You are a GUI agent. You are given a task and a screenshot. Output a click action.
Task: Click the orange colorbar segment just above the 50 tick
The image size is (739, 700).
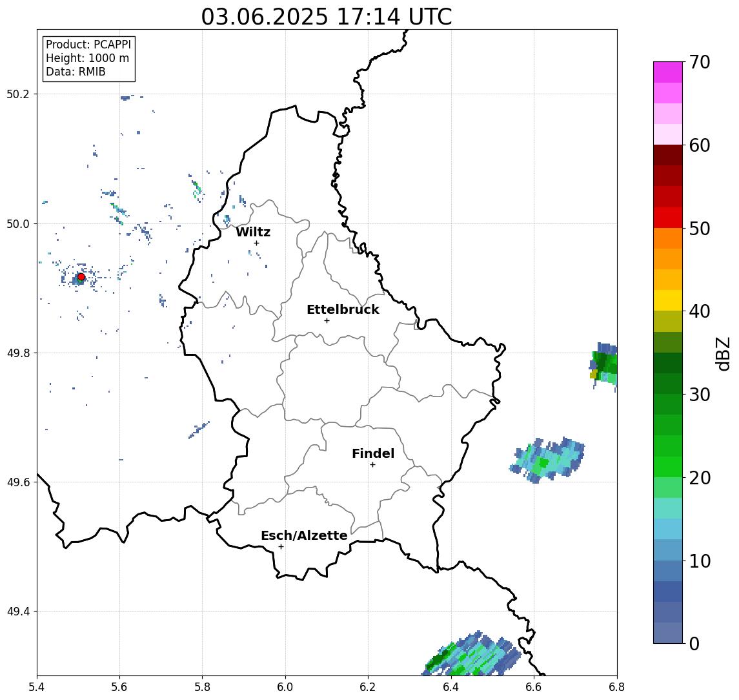tap(668, 239)
